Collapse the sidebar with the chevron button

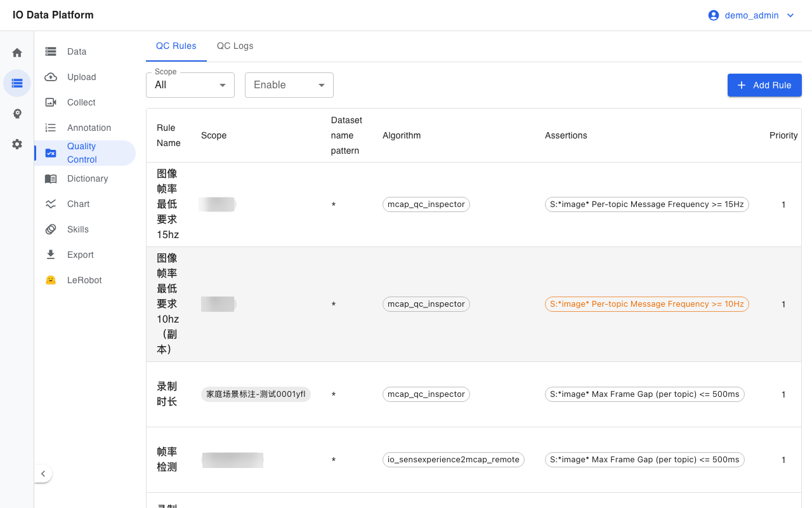coord(43,474)
